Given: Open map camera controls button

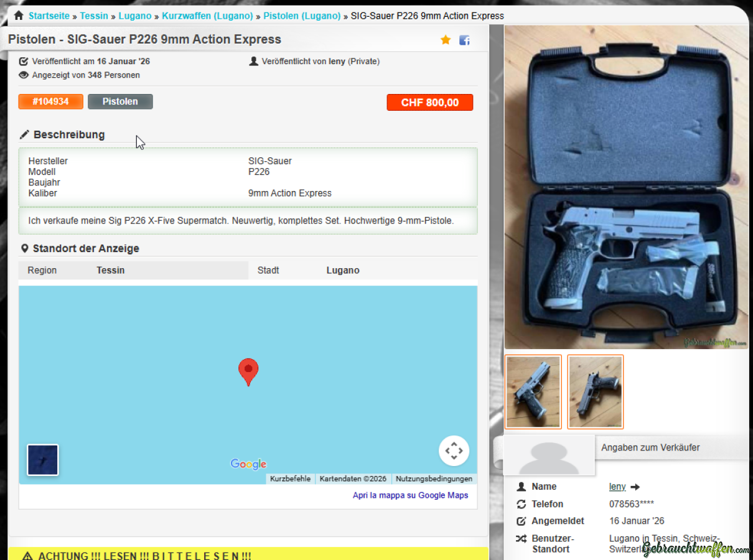Looking at the screenshot, I should coord(454,450).
